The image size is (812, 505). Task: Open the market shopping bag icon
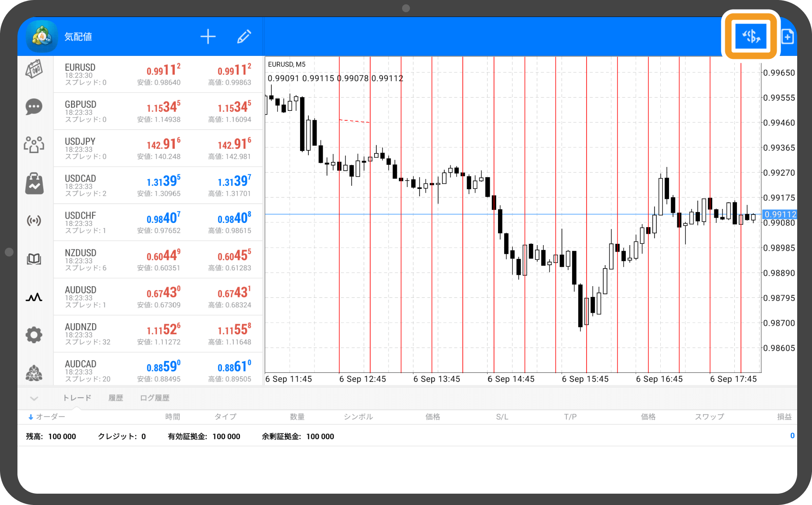click(x=34, y=183)
